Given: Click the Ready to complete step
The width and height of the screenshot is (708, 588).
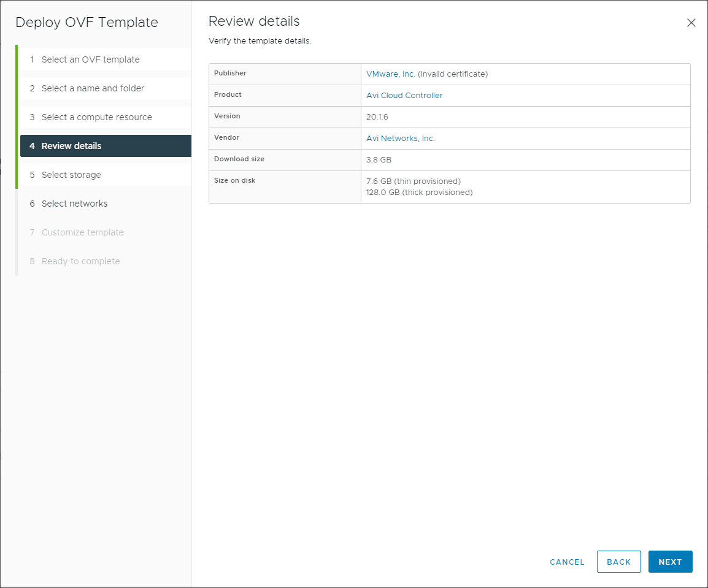Looking at the screenshot, I should tap(80, 261).
